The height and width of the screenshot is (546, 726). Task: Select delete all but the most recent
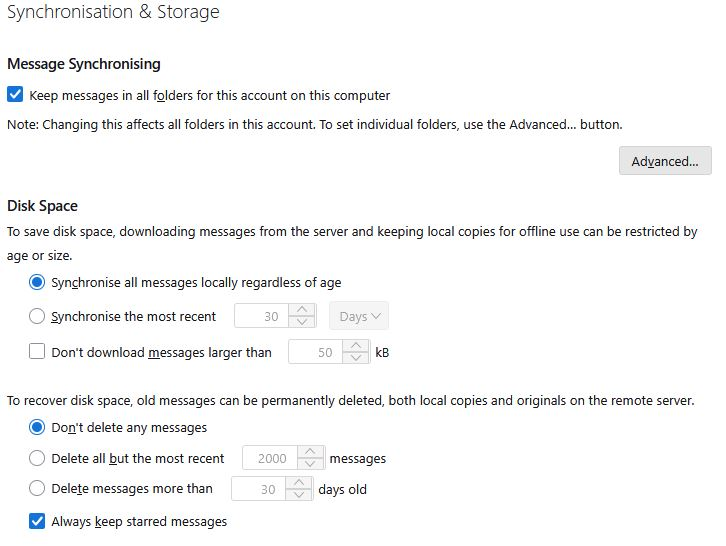38,459
